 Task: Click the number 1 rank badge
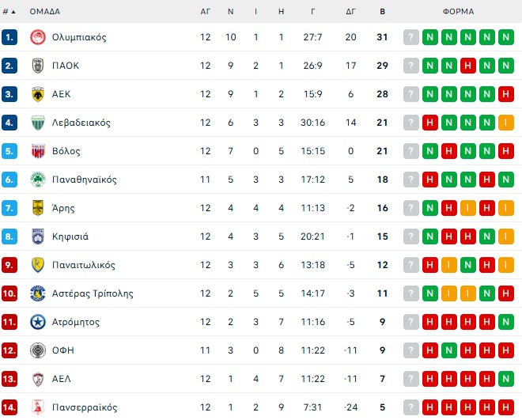click(9, 37)
